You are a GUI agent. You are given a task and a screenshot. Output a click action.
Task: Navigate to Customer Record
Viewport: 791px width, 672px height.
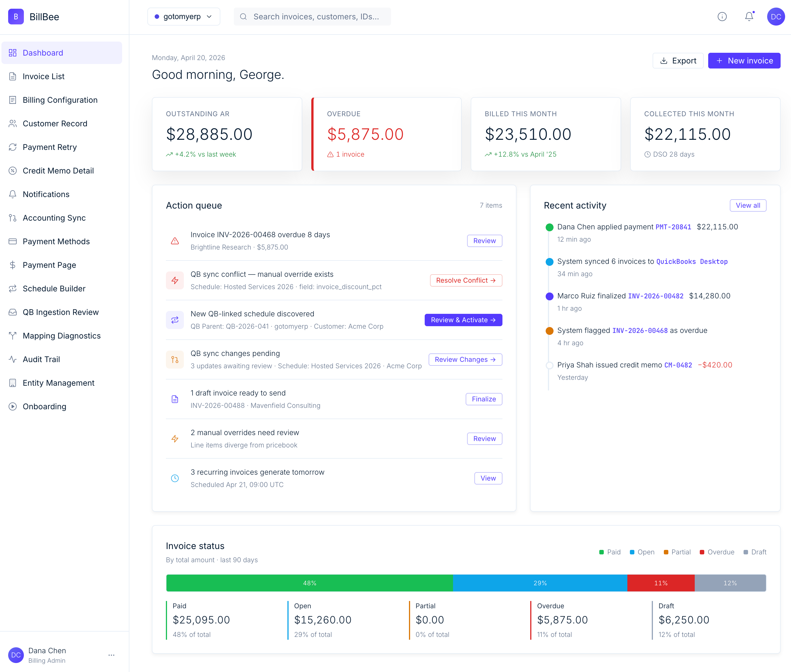tap(62, 124)
